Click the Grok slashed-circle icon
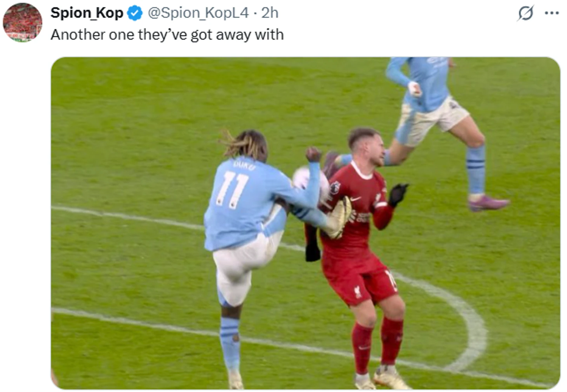This screenshot has width=567, height=392. pyautogui.click(x=525, y=13)
